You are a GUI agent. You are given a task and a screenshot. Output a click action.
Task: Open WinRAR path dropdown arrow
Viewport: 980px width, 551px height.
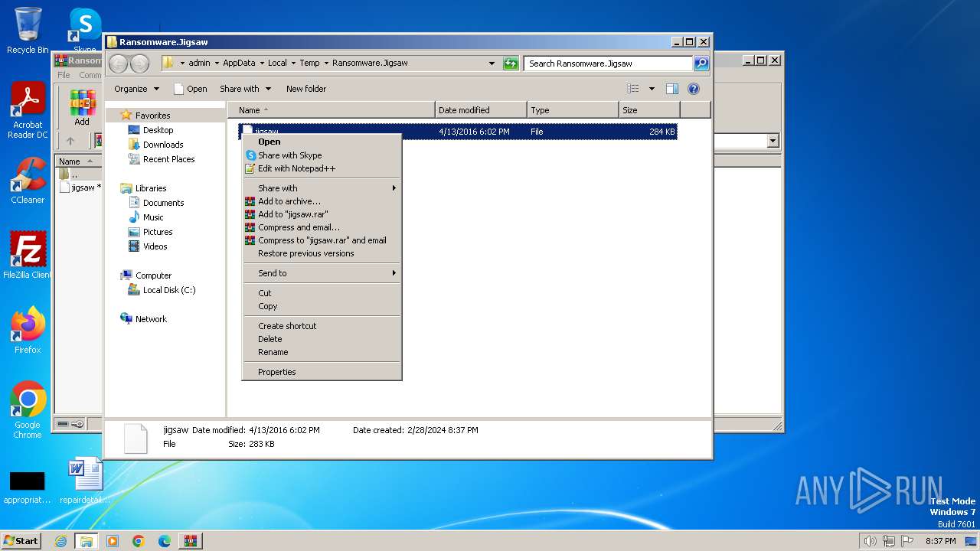(x=773, y=141)
